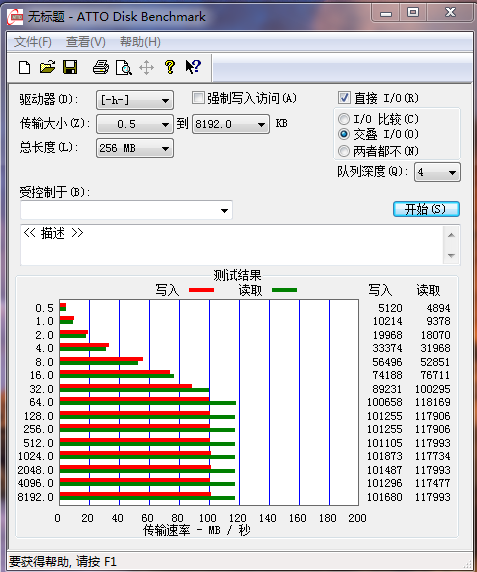
Task: Click the read value 100295
Action: (433, 389)
